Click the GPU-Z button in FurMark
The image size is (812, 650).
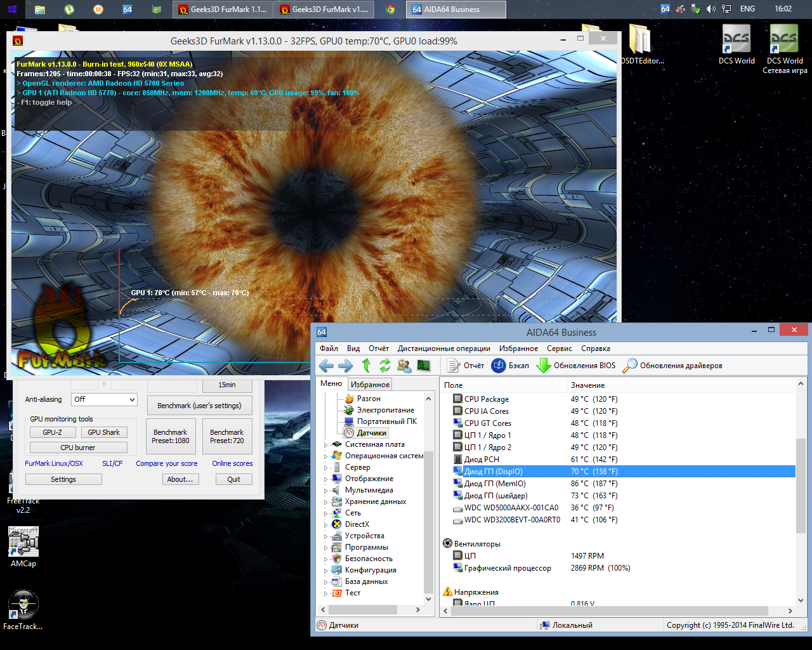click(53, 432)
